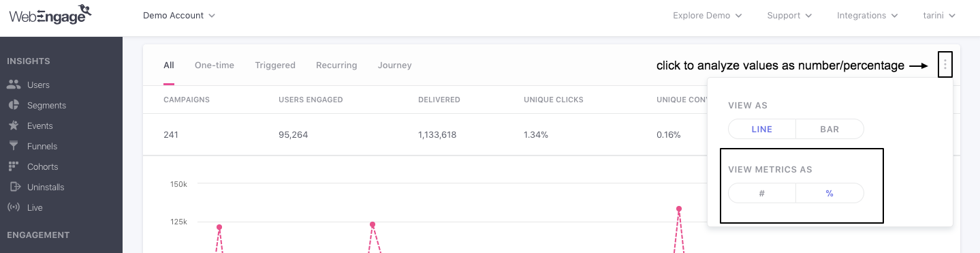Open the tarini user menu
This screenshot has width=980, height=253.
pos(939,15)
